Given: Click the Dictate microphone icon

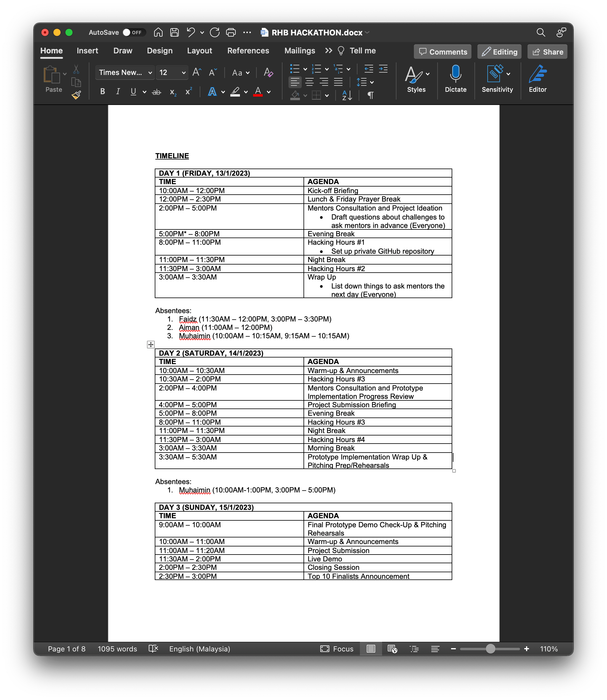Looking at the screenshot, I should [455, 74].
